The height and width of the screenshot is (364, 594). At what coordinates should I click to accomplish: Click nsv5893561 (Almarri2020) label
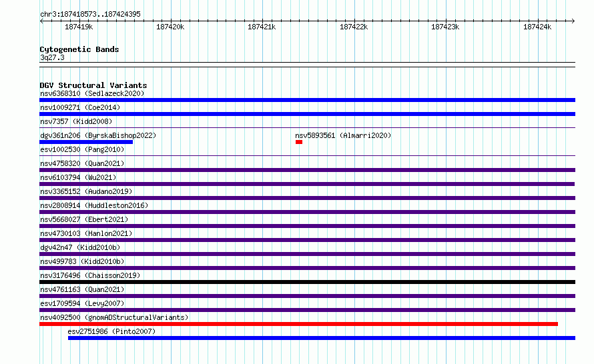(x=343, y=135)
